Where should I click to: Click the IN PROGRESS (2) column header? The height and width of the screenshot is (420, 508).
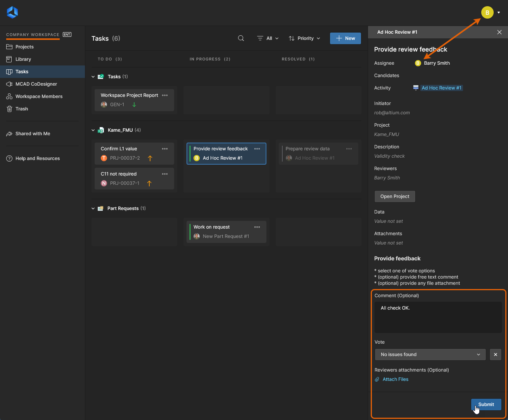210,59
